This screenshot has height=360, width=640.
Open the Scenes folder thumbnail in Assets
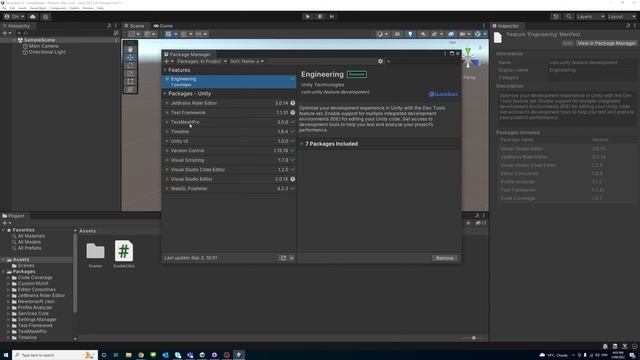tap(96, 251)
